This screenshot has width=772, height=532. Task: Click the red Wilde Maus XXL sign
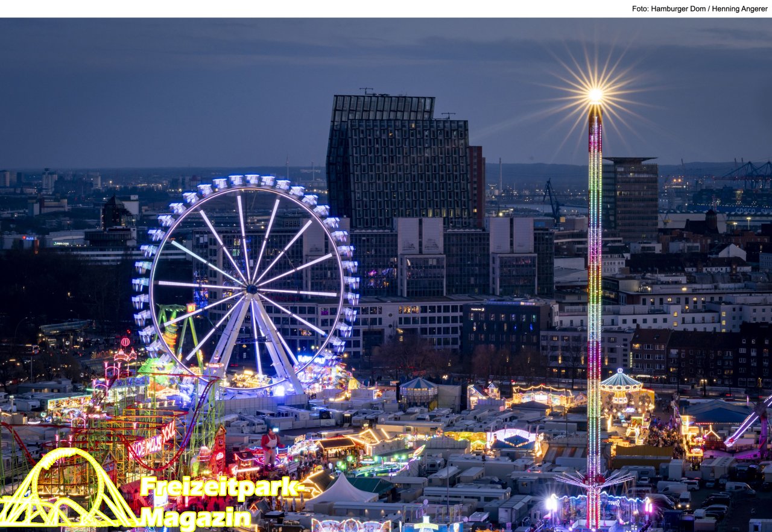click(x=154, y=442)
